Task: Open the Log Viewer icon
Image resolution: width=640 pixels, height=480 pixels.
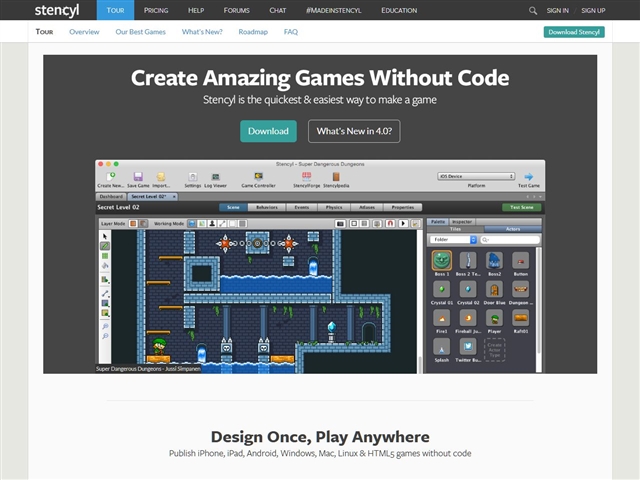Action: coord(216,177)
